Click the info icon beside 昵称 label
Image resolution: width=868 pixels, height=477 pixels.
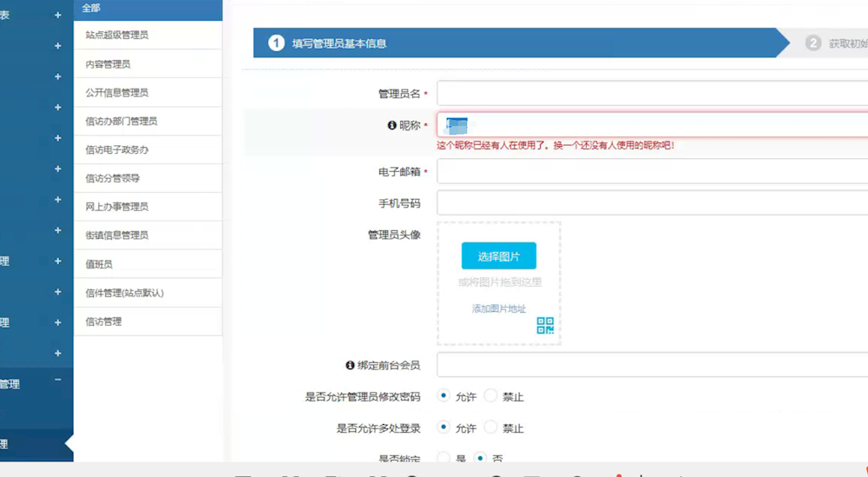click(x=391, y=125)
